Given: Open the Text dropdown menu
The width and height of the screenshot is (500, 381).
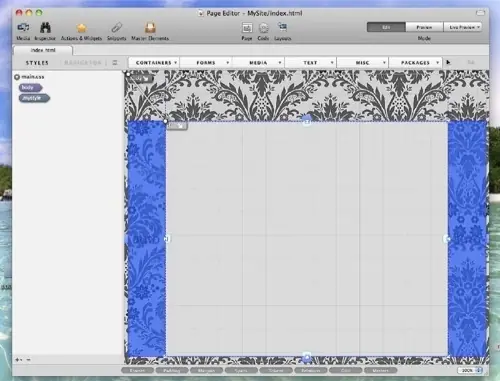Looking at the screenshot, I should 310,63.
